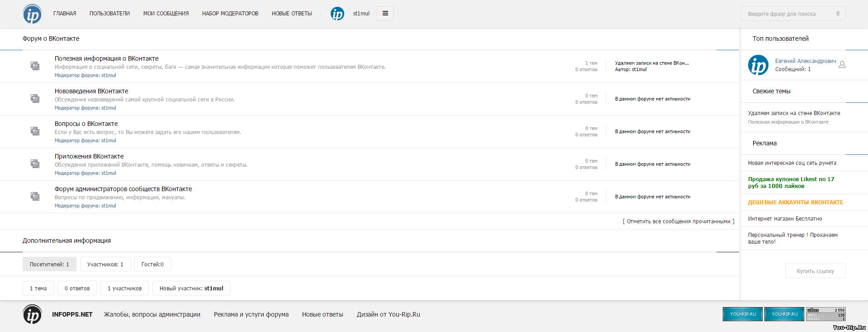Image resolution: width=868 pixels, height=332 pixels.
Task: Click the search magnifier icon
Action: tap(838, 14)
